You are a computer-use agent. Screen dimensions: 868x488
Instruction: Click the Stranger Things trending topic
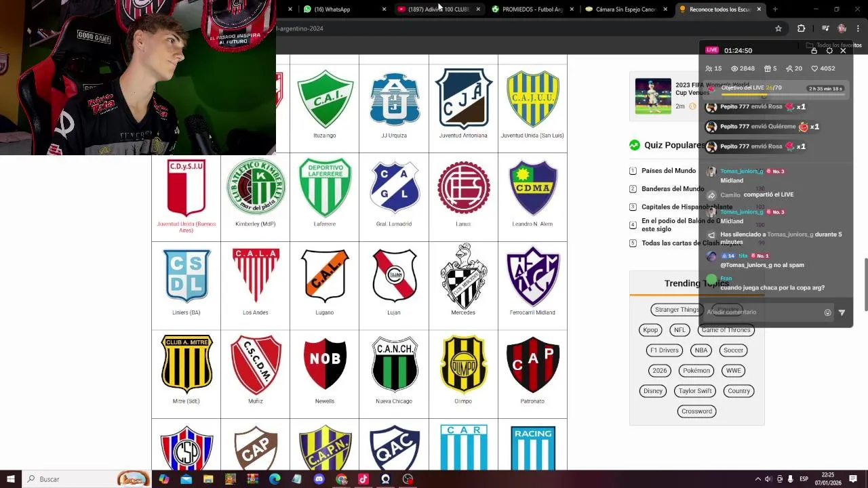click(677, 310)
